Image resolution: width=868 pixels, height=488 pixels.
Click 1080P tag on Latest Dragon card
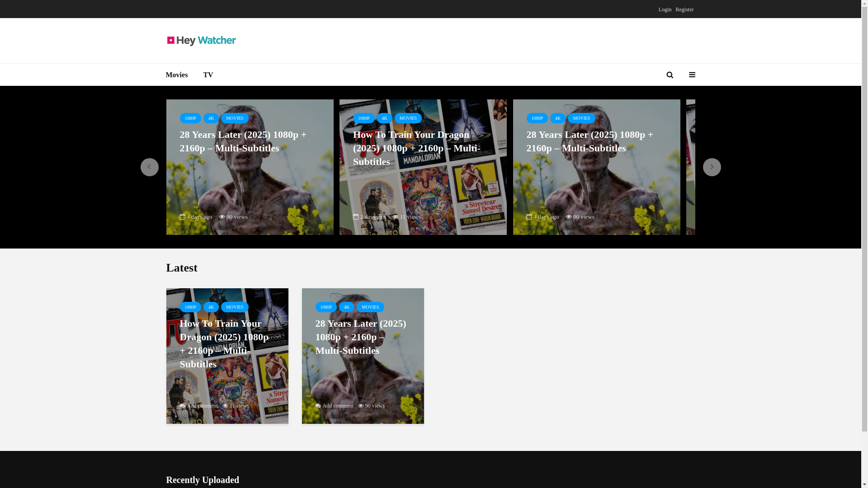[190, 307]
